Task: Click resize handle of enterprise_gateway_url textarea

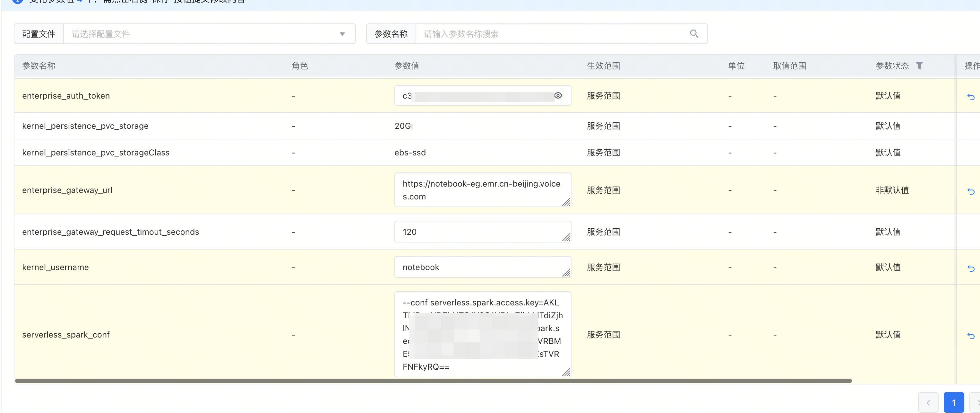Action: click(x=566, y=202)
